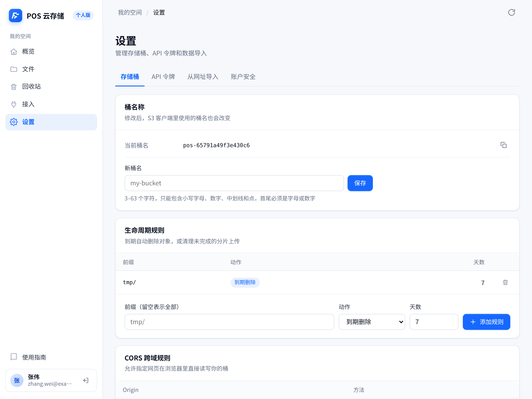Go to 我的空间 breadcrumb link
The image size is (532, 399).
tap(130, 12)
